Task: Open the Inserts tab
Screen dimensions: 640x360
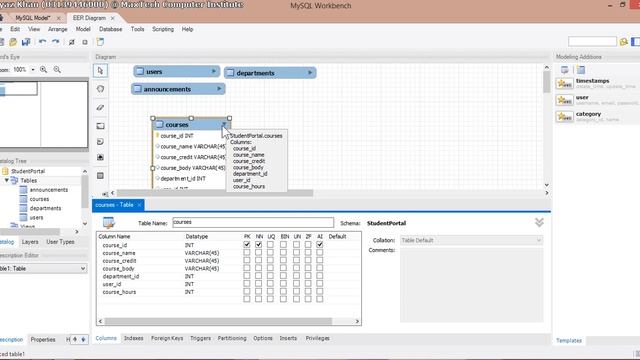Action: (288, 338)
